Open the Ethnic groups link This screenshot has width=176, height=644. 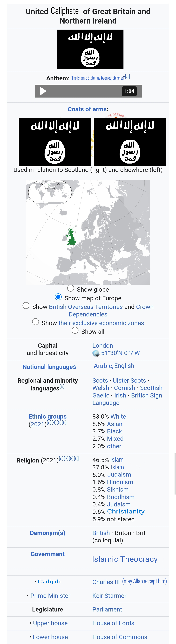click(x=47, y=416)
